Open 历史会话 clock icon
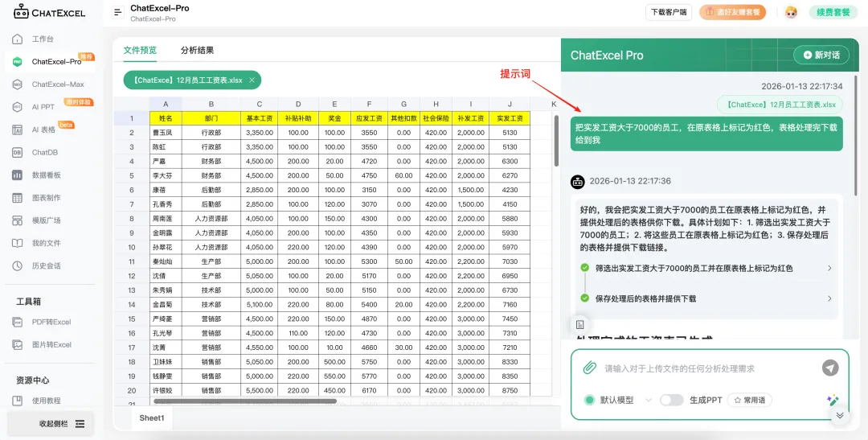This screenshot has height=440, width=868. click(x=18, y=266)
